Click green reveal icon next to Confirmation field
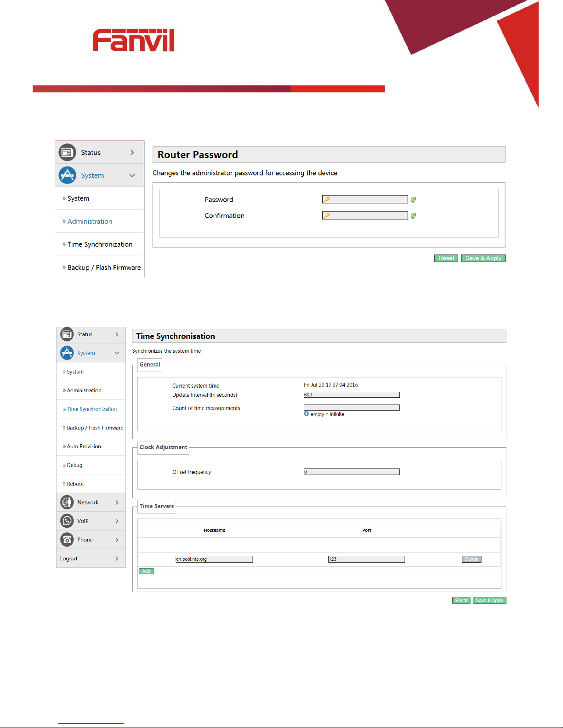Viewport: 563px width, 728px height. pyautogui.click(x=413, y=216)
